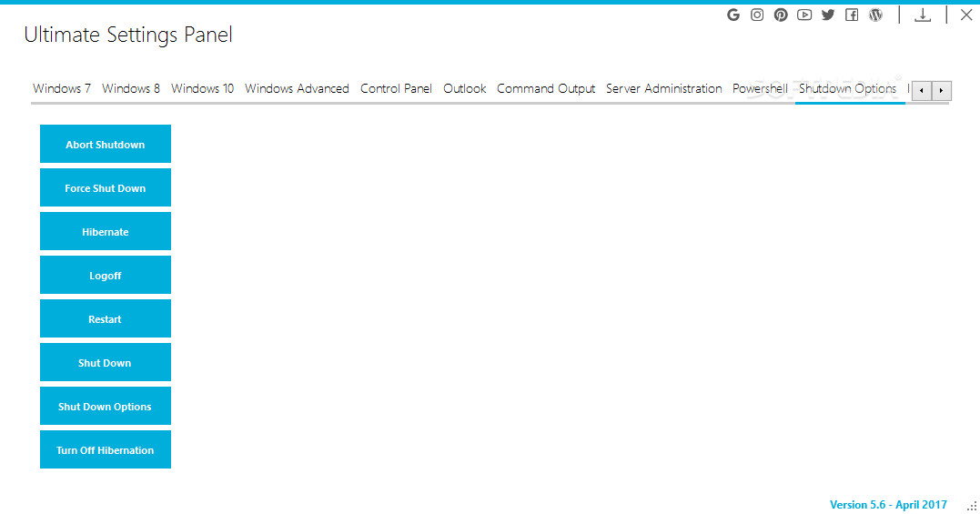The height and width of the screenshot is (514, 980).
Task: Switch to the Powershell tab
Action: (760, 88)
